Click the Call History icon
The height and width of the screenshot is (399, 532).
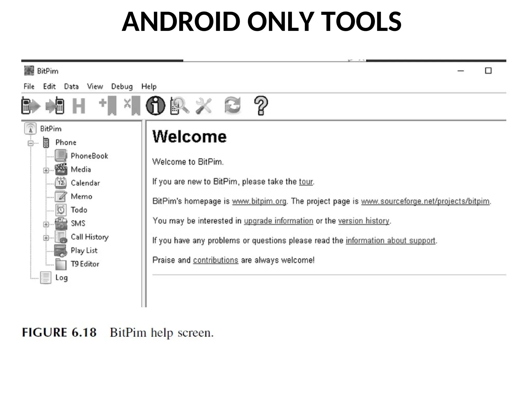pos(61,237)
